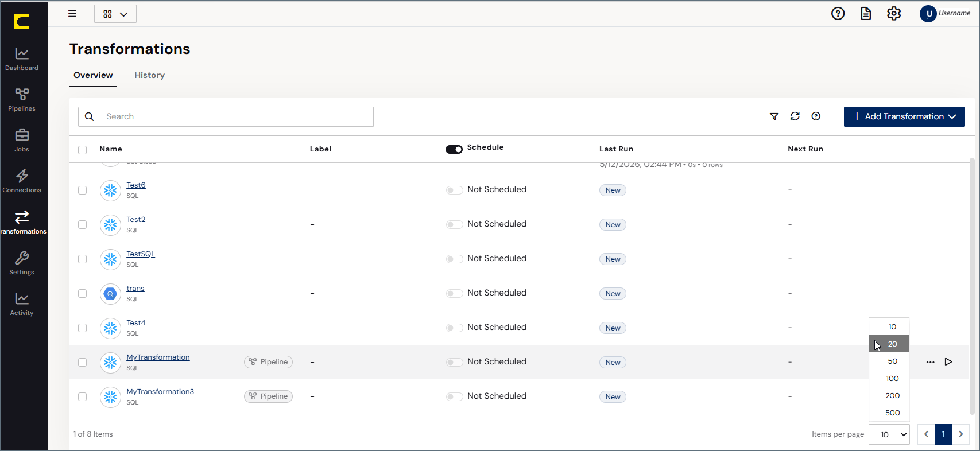Screen dimensions: 980x451
Task: Click the BigQuery icon of trans
Action: (110, 294)
